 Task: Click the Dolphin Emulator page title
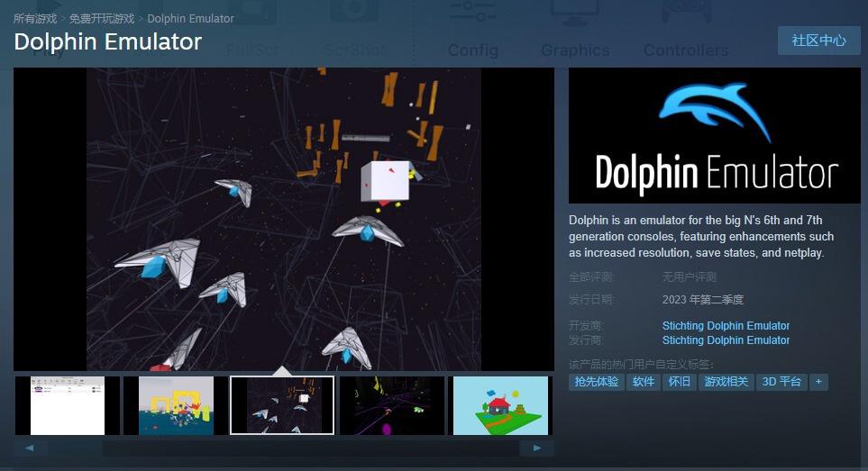pos(108,42)
